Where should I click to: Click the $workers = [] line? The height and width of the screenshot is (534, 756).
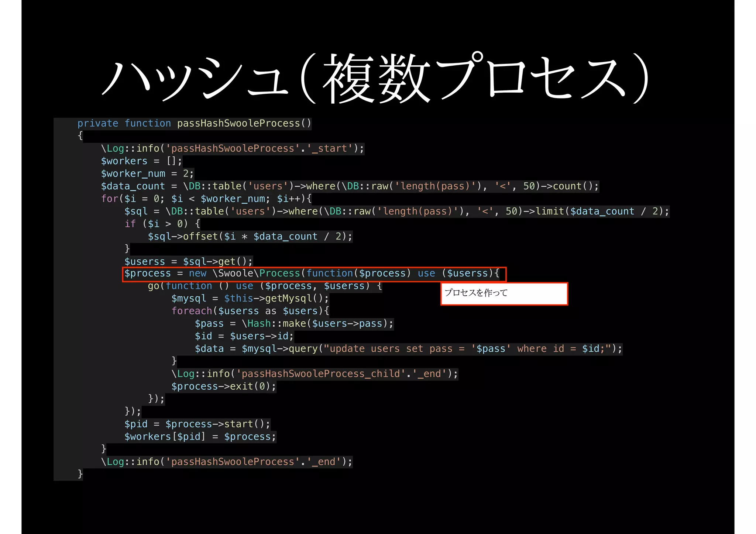141,161
